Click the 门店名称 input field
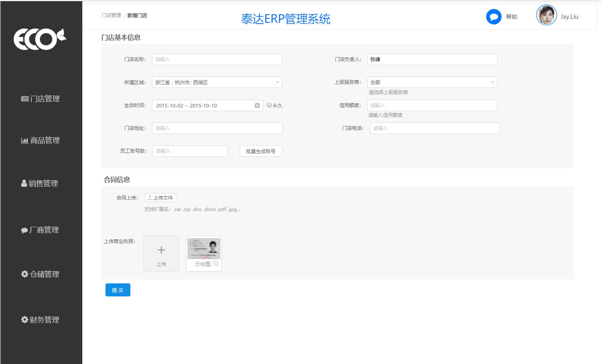This screenshot has height=364, width=601. click(x=217, y=59)
